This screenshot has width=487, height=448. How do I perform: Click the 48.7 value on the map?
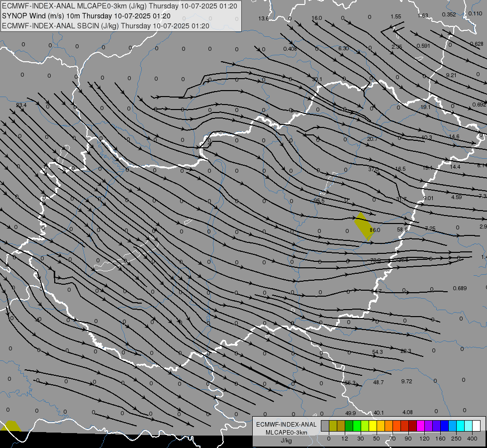coord(378,382)
